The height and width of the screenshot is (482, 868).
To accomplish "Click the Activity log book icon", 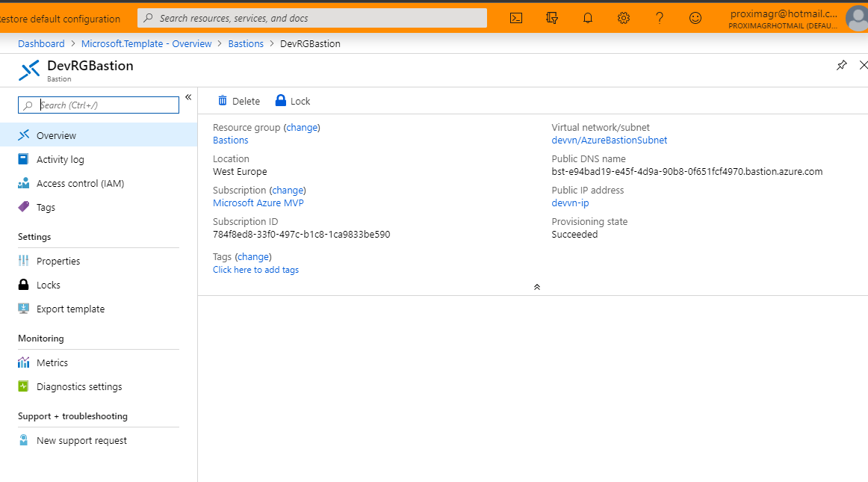I will (x=23, y=159).
